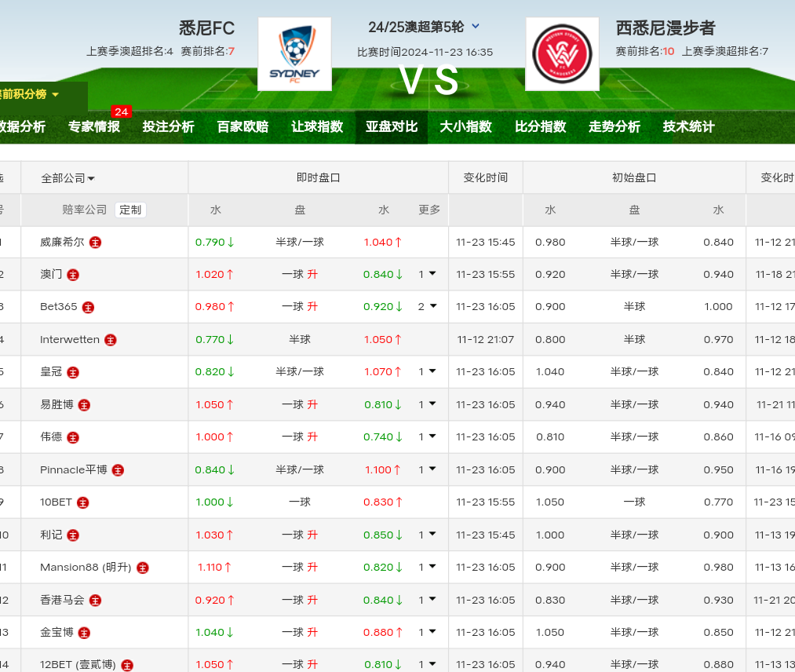795x672 pixels.
Task: Open the 全部公司 company filter dropdown
Action: [68, 178]
